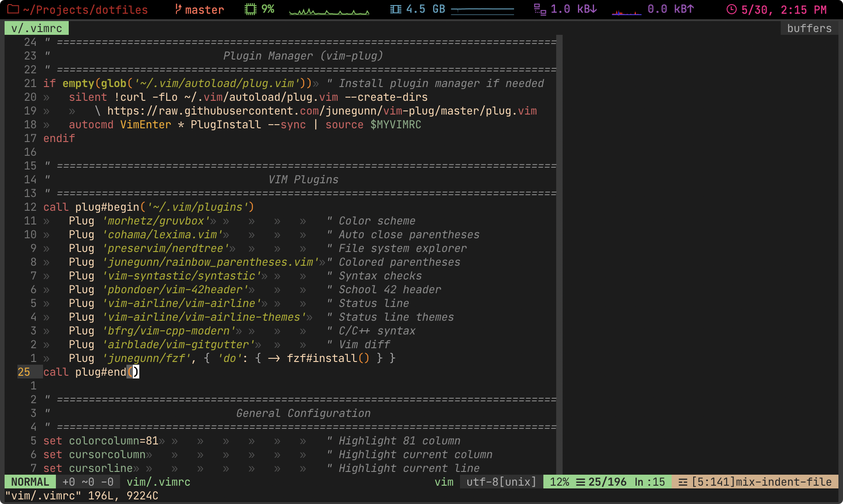Click the School 42 header comment
The image size is (843, 504).
tap(384, 290)
